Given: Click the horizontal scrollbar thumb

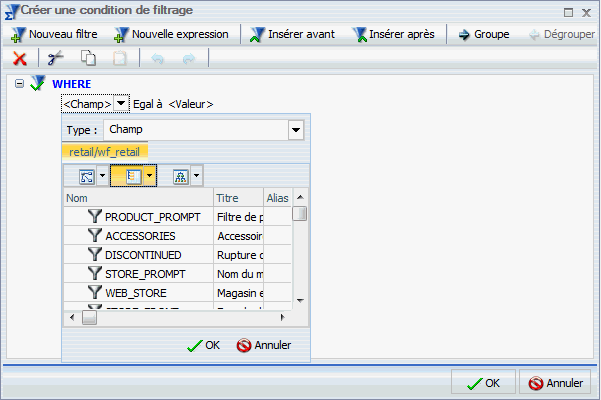Looking at the screenshot, I should (x=89, y=317).
